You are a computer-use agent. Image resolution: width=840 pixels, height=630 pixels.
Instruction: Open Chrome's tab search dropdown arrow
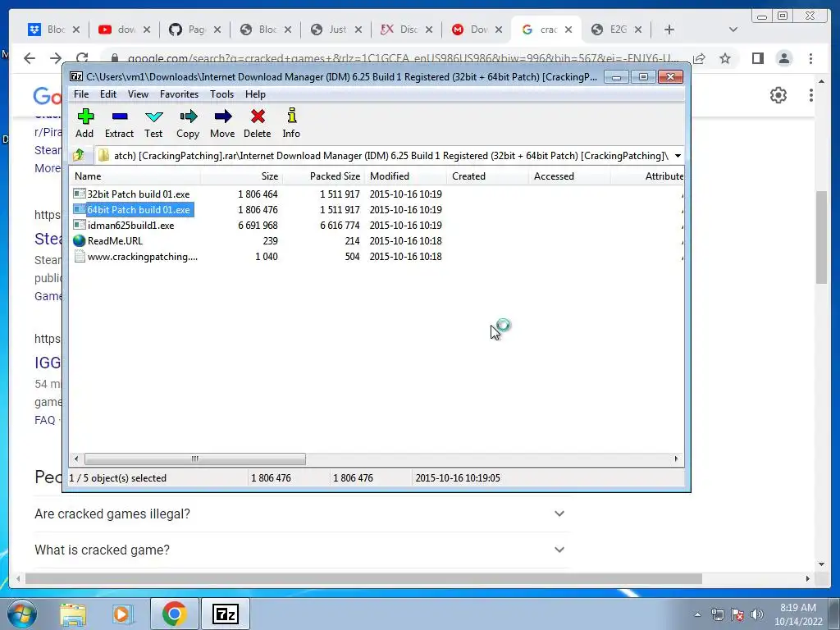(733, 30)
